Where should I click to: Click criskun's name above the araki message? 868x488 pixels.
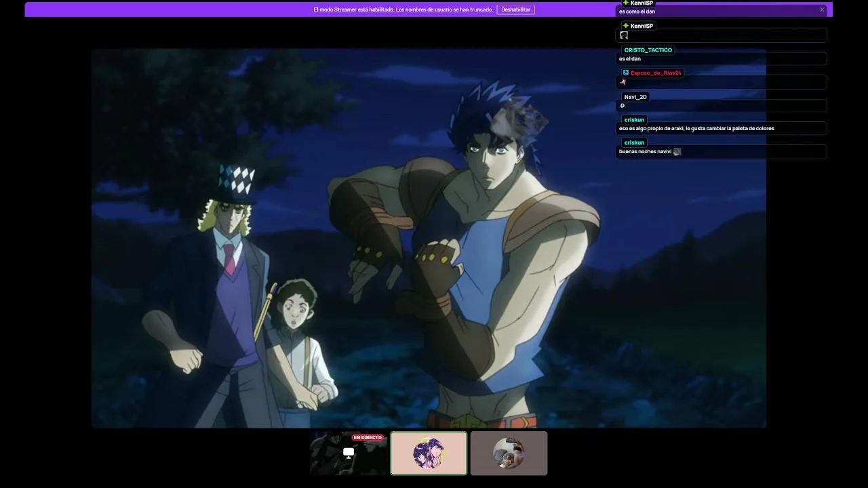tap(634, 120)
